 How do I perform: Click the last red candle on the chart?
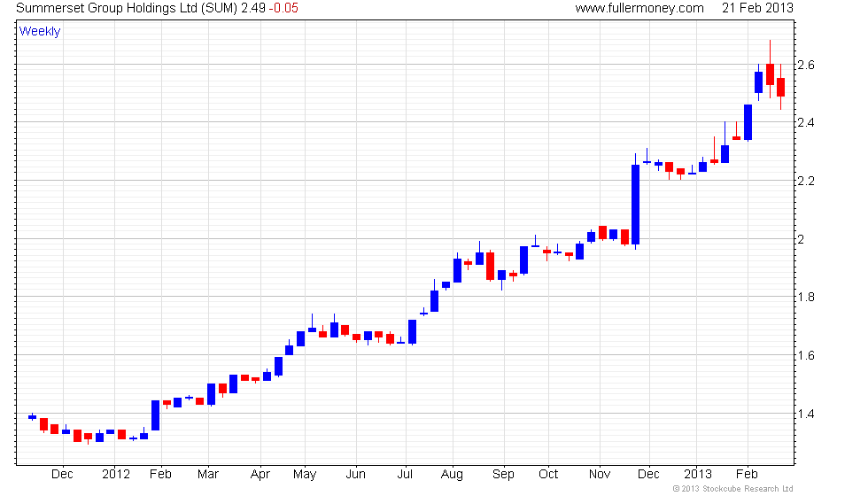pos(780,88)
